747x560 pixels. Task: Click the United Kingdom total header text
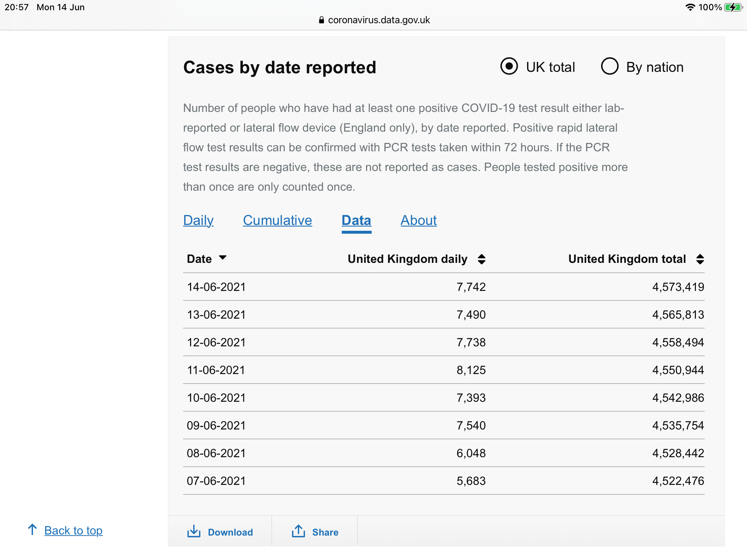[x=627, y=259]
